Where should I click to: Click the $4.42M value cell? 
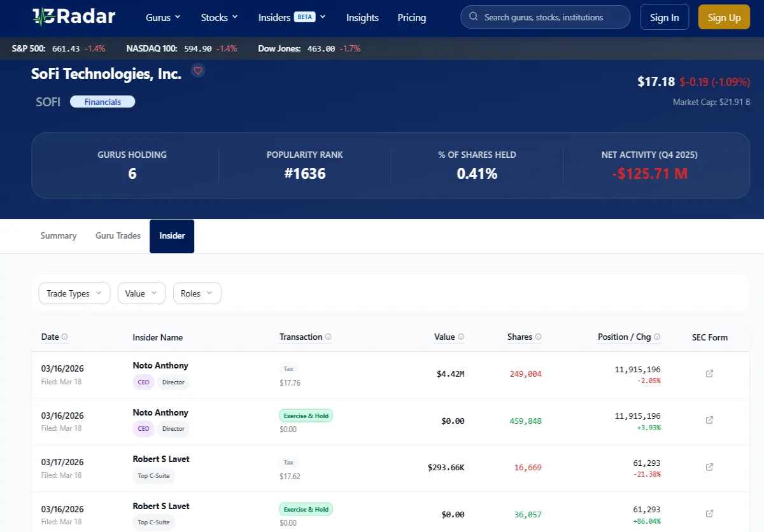(451, 374)
